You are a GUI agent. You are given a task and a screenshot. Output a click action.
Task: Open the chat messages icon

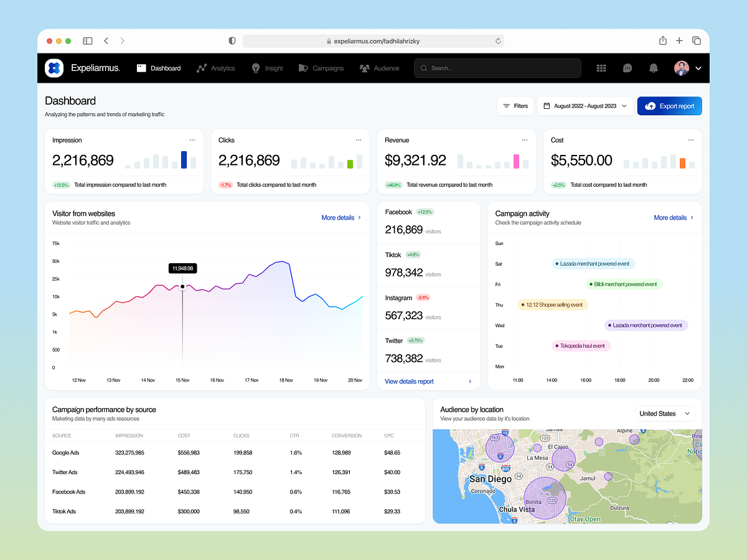pyautogui.click(x=627, y=68)
